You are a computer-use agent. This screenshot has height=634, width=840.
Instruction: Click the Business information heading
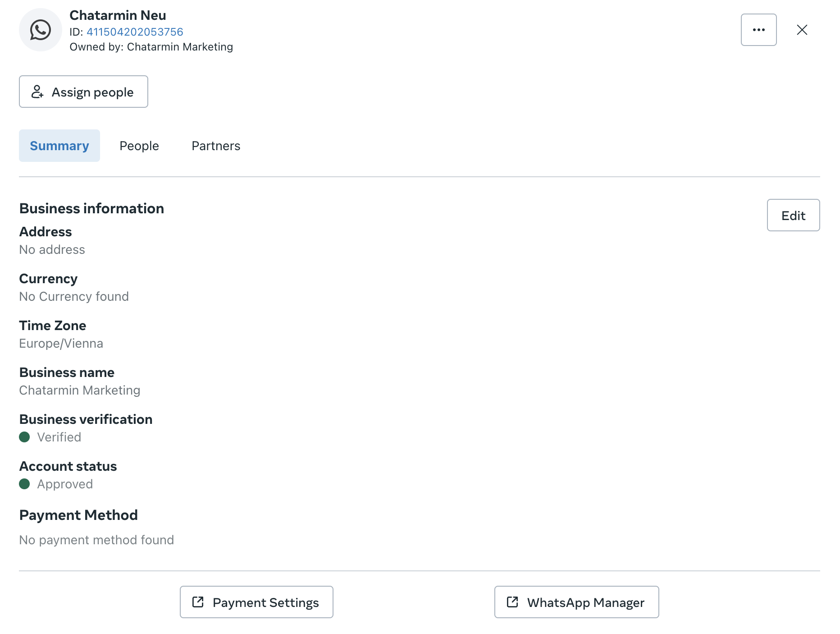(91, 208)
